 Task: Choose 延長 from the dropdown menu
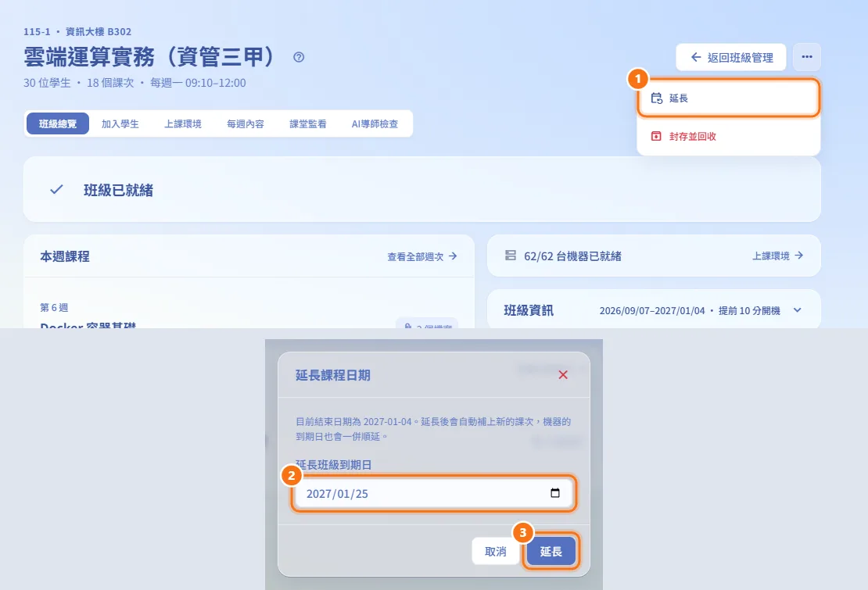[x=729, y=98]
